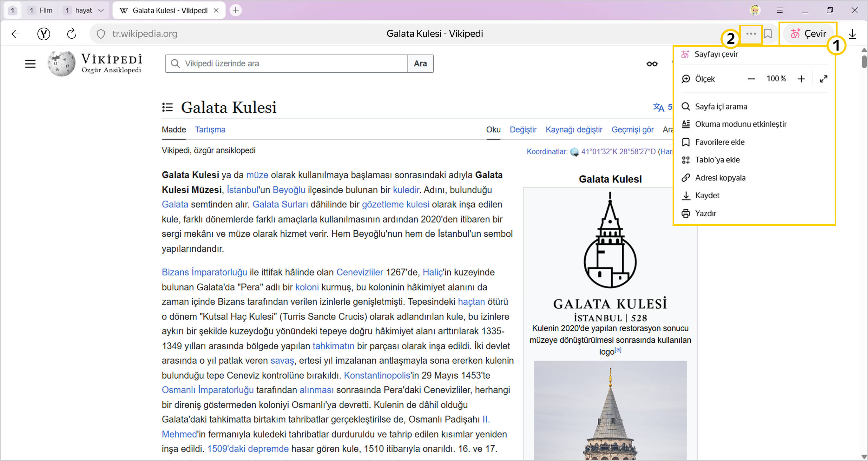Click the Vikipedi globe logo

tap(61, 63)
